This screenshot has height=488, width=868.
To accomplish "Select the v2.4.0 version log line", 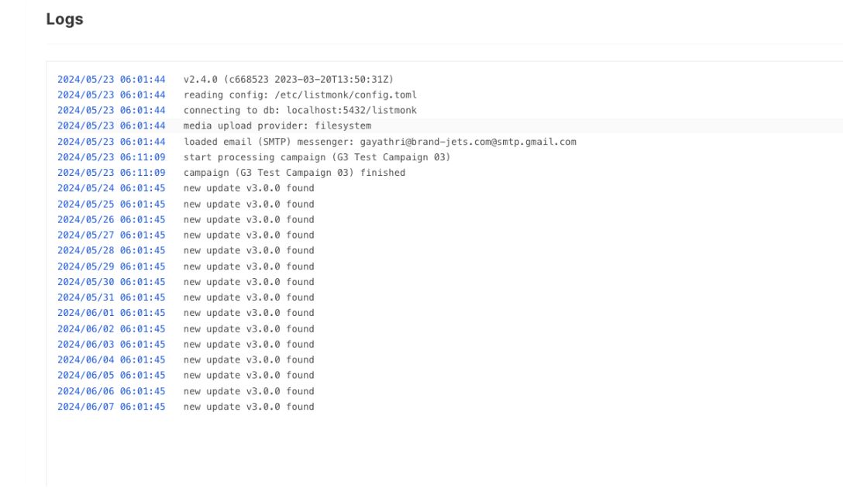I will point(288,79).
